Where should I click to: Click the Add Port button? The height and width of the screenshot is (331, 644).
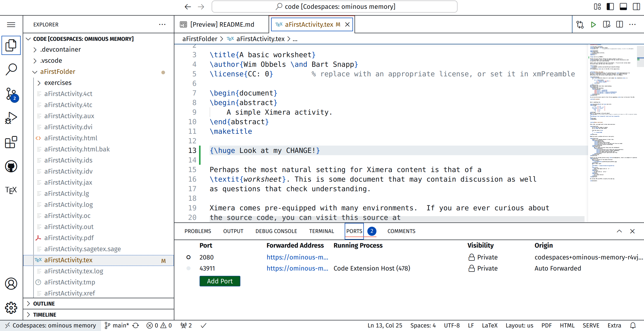tap(219, 281)
